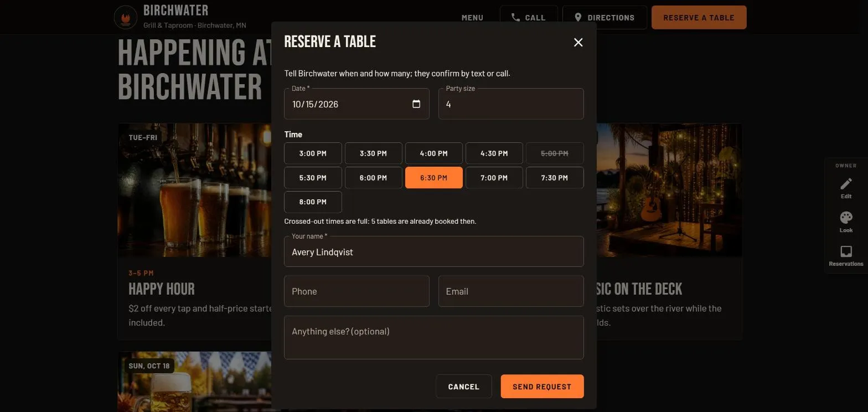The image size is (868, 412).
Task: Click the Anything else optional textarea
Action: [433, 337]
